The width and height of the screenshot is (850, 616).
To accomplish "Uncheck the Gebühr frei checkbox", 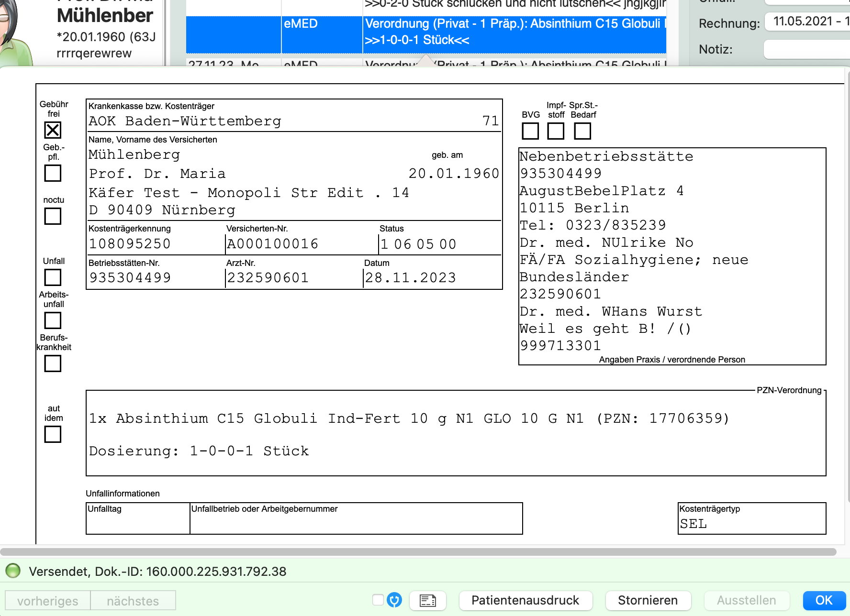I will point(53,130).
